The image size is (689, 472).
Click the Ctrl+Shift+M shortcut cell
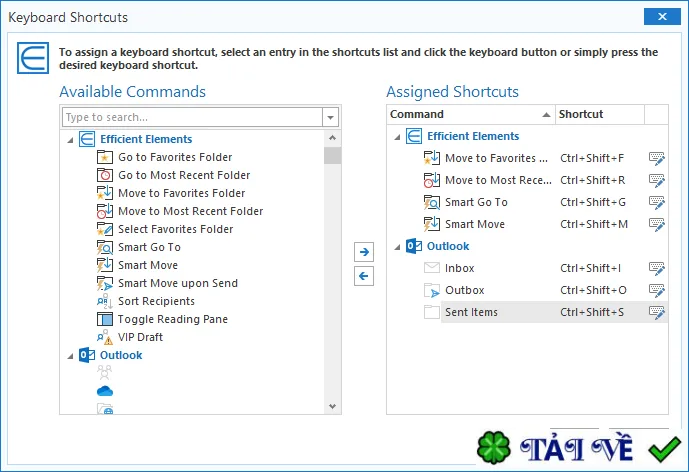click(x=594, y=224)
